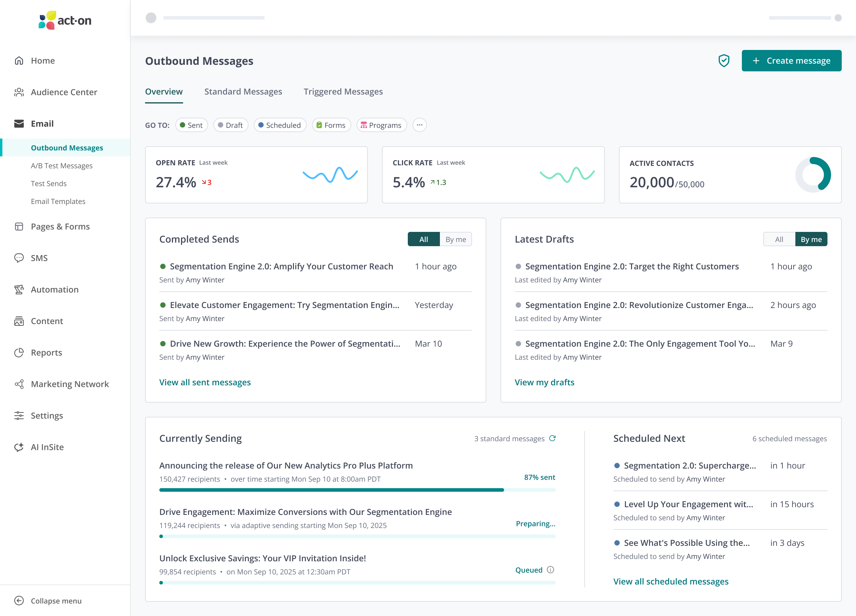
Task: Open 'The Only Engagement Tool' draft
Action: pyautogui.click(x=640, y=343)
